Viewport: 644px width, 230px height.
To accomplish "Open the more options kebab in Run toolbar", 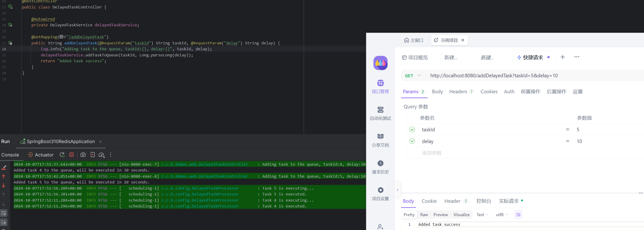I will tap(111, 155).
